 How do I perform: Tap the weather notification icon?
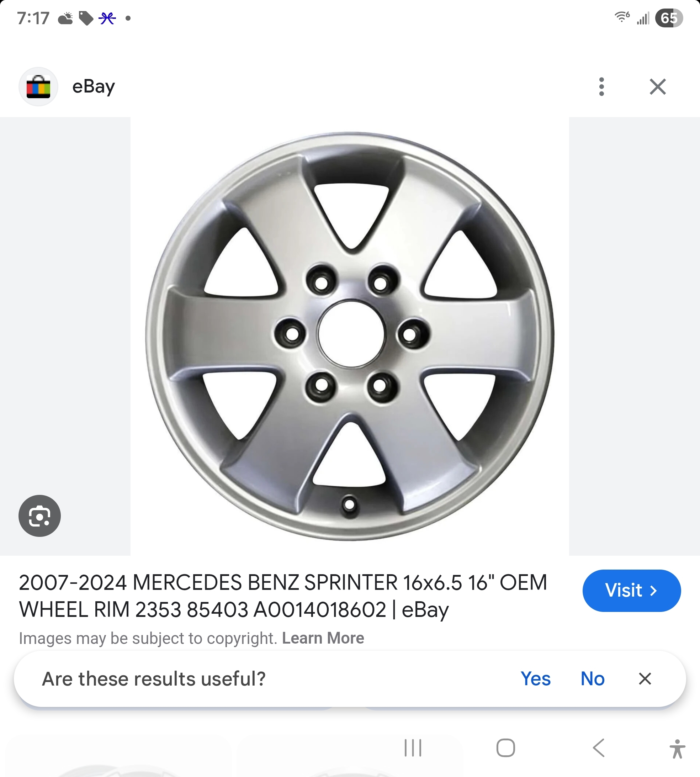tap(66, 18)
